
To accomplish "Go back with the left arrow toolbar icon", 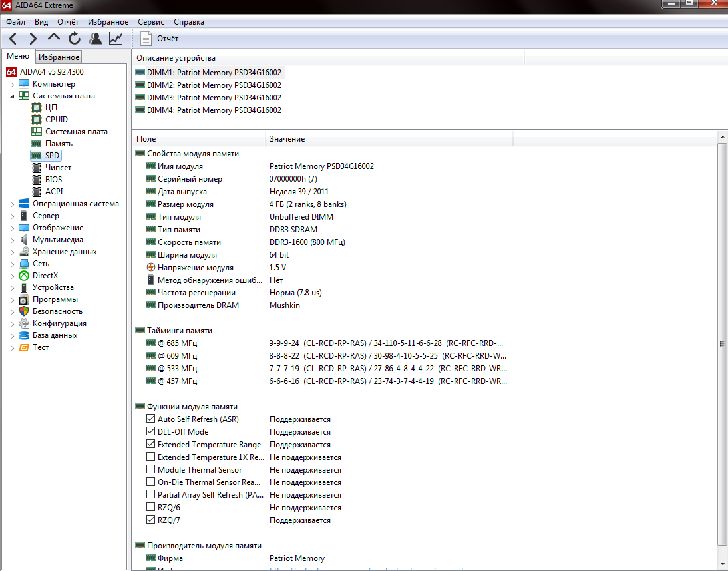I will pyautogui.click(x=13, y=39).
